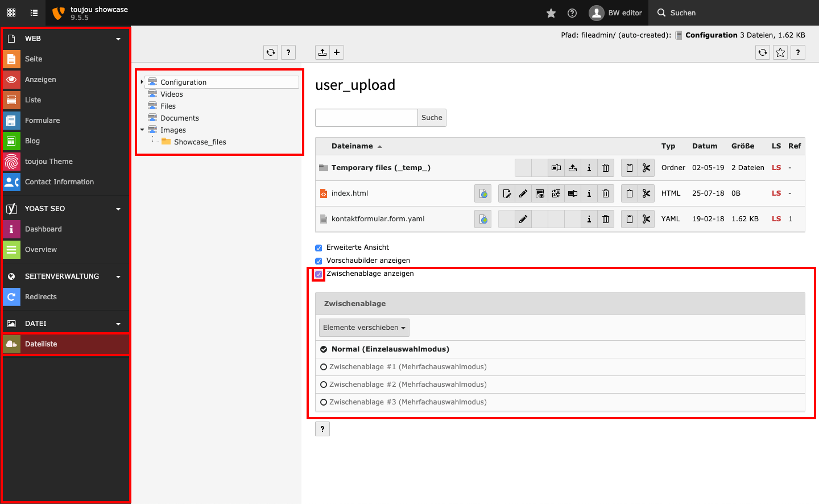Edit metadata of kontaktformular.form.yaml pencil icon
The width and height of the screenshot is (819, 504).
tap(523, 219)
